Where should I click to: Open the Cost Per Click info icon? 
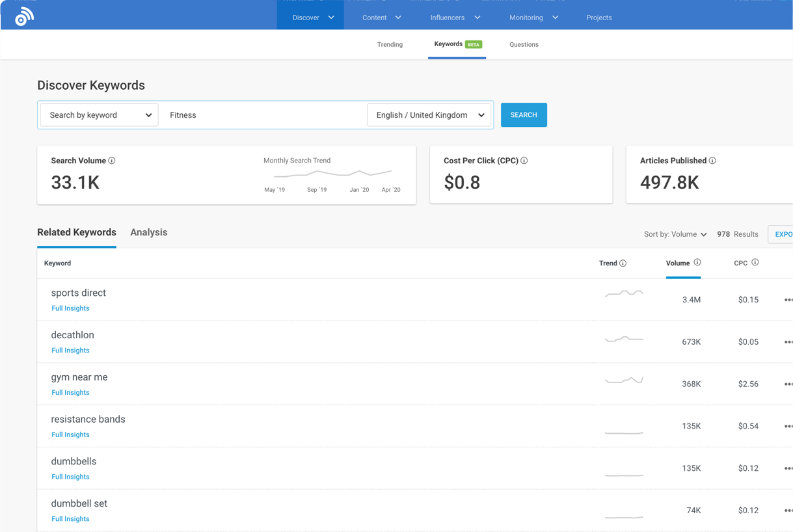(524, 160)
